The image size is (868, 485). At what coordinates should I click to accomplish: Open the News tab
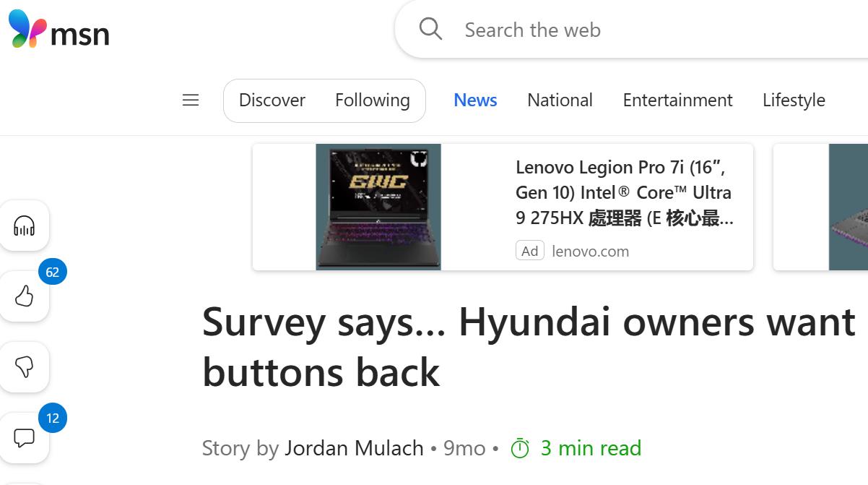pos(475,100)
